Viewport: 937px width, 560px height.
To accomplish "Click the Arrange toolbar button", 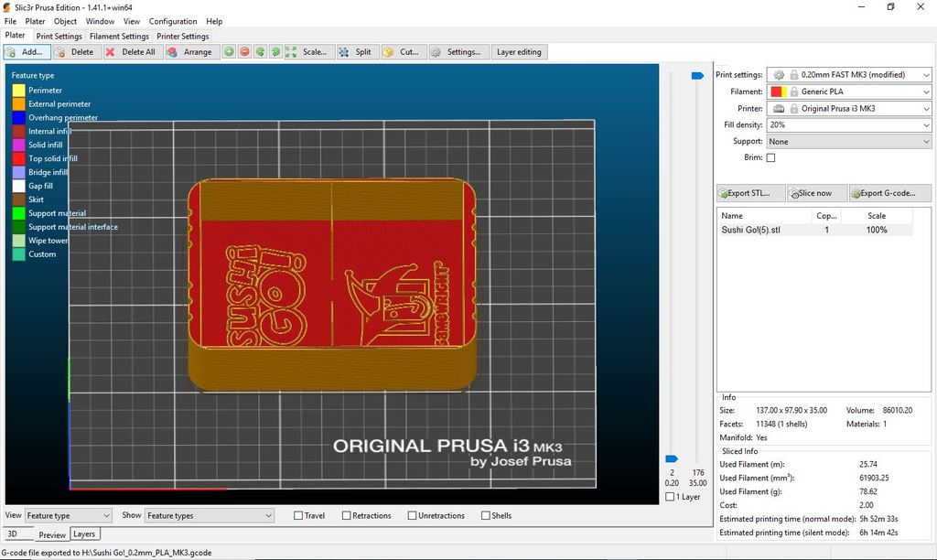I will pyautogui.click(x=189, y=52).
